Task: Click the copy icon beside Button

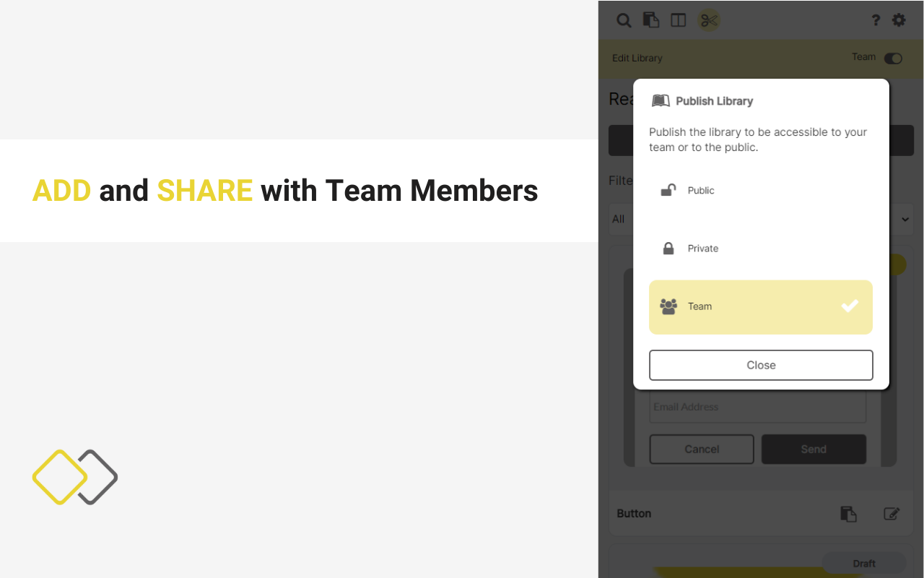Action: tap(848, 514)
